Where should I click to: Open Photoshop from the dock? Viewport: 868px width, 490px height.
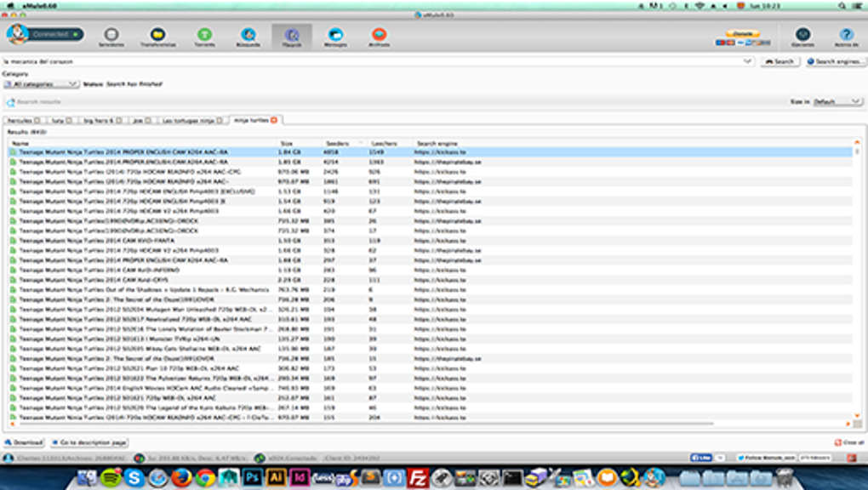253,477
